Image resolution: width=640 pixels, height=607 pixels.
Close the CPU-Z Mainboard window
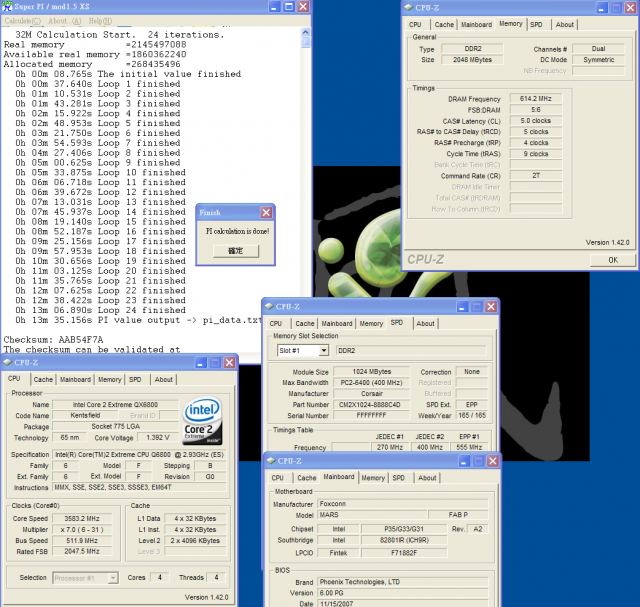(493, 461)
